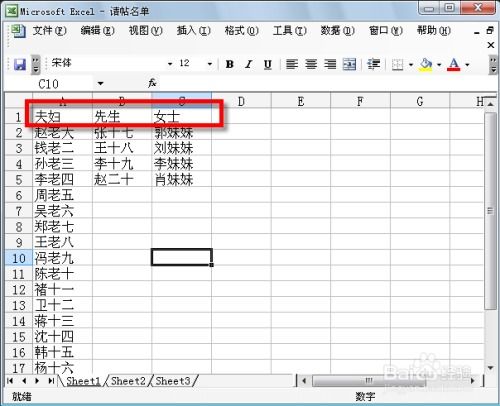The width and height of the screenshot is (500, 406).
Task: Select cell B3 containing 王十八
Action: pyautogui.click(x=122, y=148)
